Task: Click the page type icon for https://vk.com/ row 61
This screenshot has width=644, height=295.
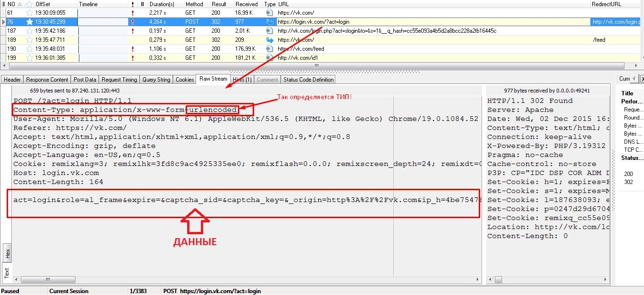Action: (x=270, y=13)
